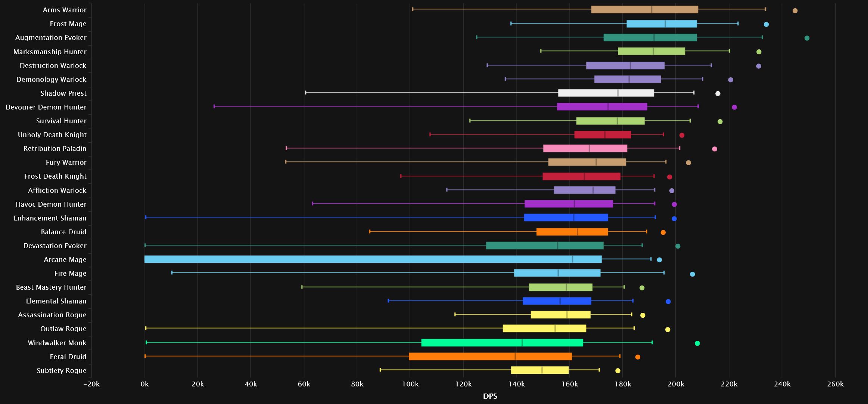Select the Arcane Mage wide box

pyautogui.click(x=373, y=259)
